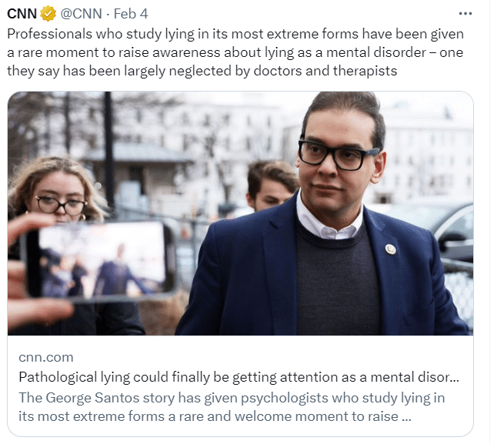This screenshot has height=444, width=504.
Task: Open the "Pathological lying could finally" headline
Action: [239, 378]
